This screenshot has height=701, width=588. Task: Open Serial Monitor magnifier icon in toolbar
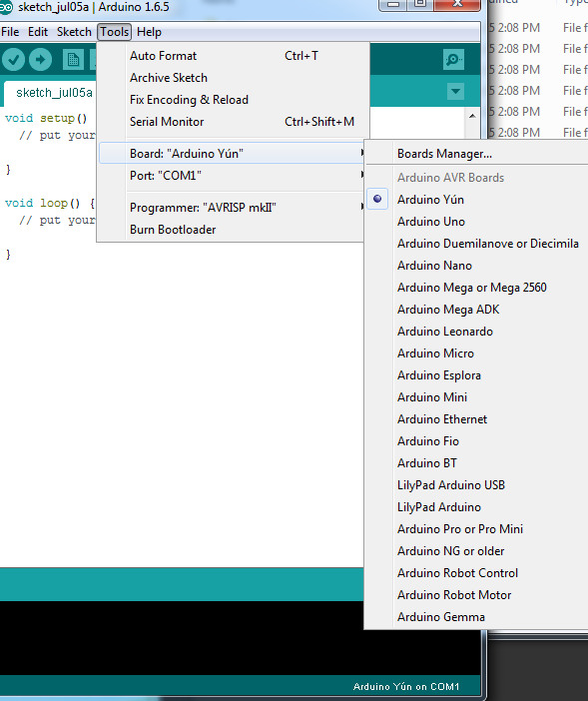(453, 60)
